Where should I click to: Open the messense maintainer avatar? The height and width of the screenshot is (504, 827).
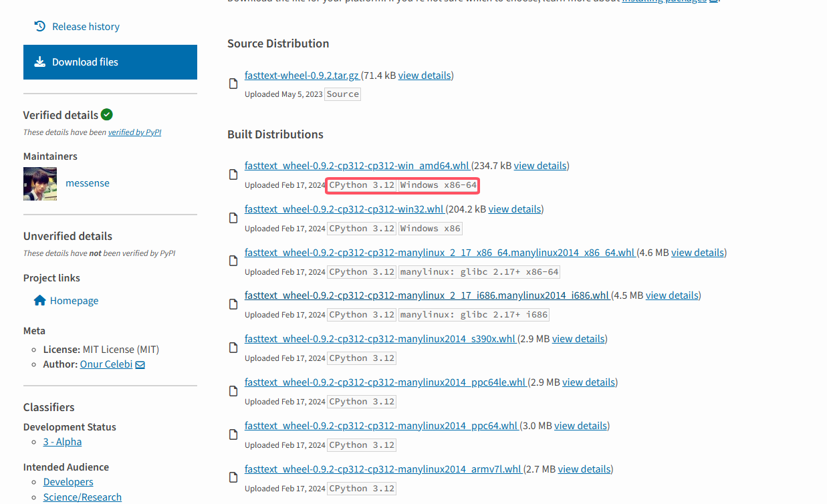(x=40, y=184)
